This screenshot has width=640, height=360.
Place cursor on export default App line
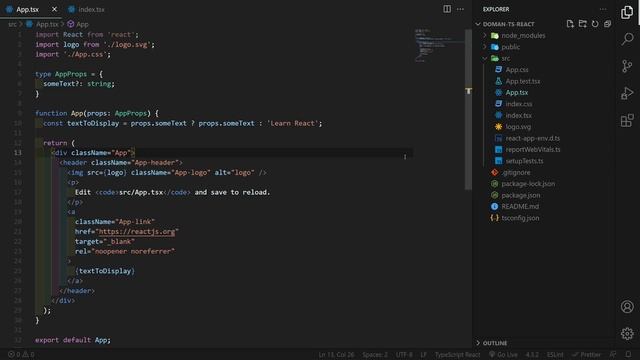[73, 340]
